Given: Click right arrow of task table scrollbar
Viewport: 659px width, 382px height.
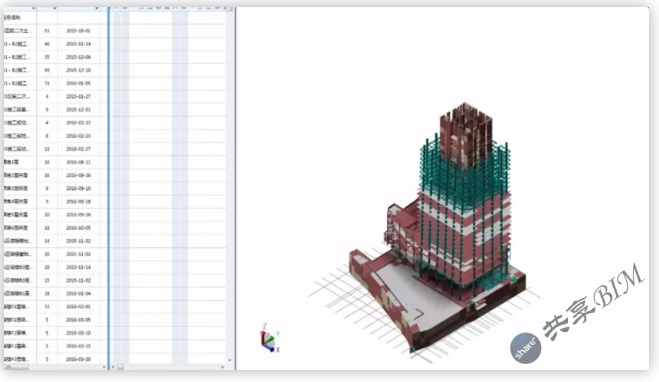Looking at the screenshot, I should coord(104,367).
